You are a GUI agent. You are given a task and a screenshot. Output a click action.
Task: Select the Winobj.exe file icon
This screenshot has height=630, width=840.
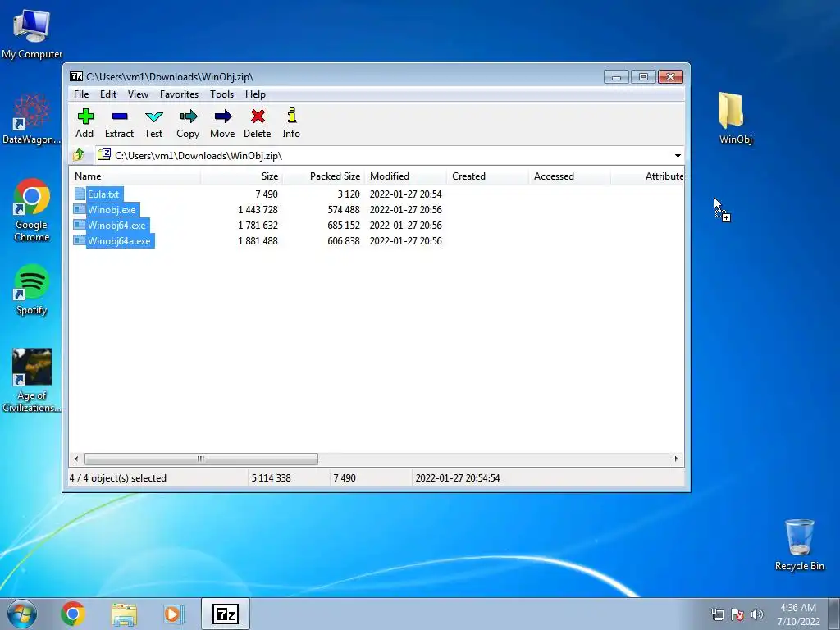coord(80,209)
